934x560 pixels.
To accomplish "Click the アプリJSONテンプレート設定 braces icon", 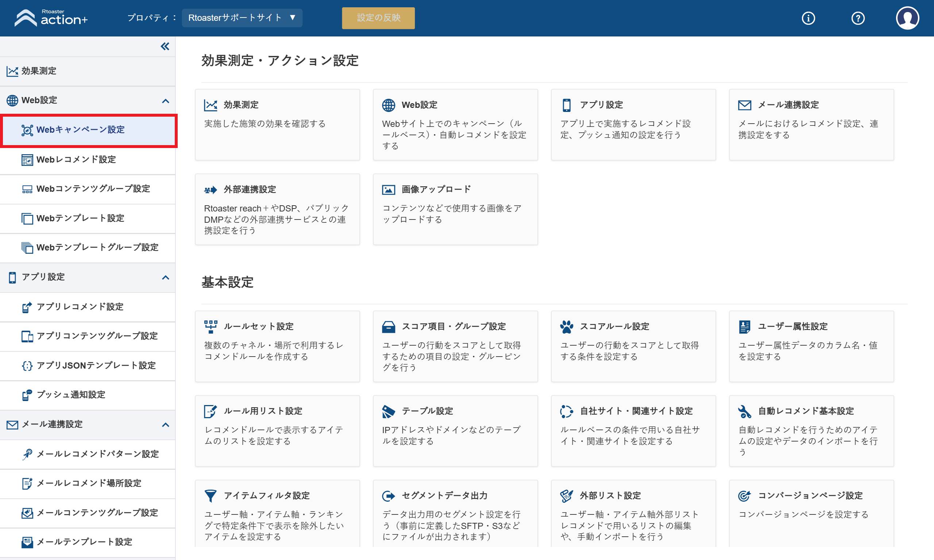I will coord(27,366).
